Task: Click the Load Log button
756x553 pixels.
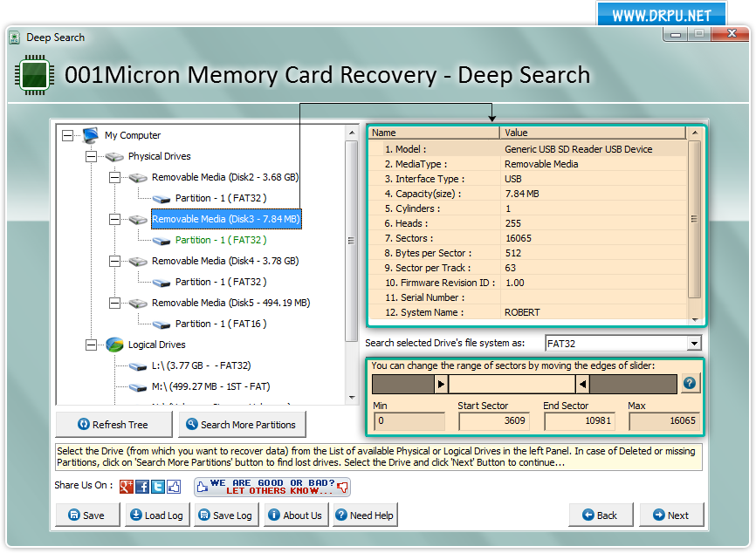Action: [157, 515]
